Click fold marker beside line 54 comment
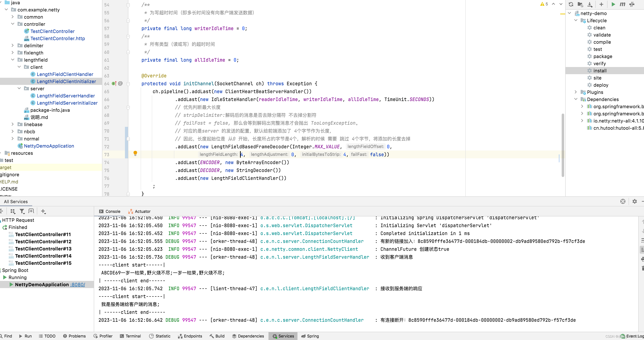The height and width of the screenshot is (340, 644). tap(128, 5)
